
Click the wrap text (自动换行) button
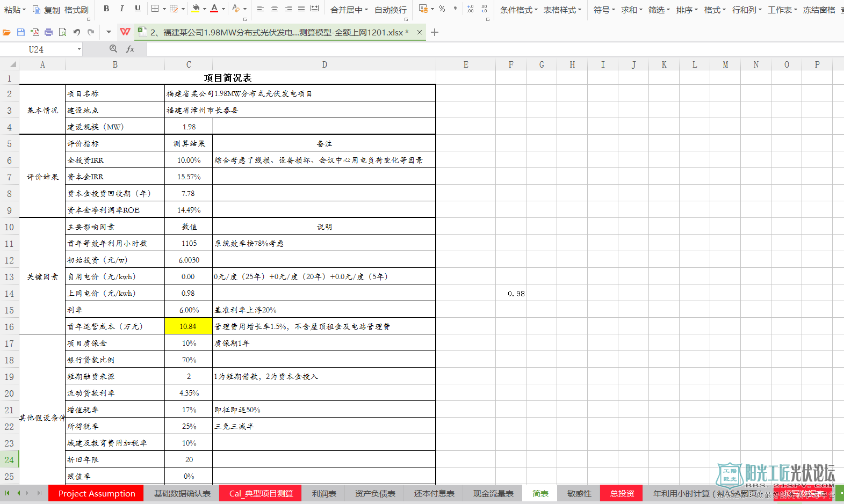[x=391, y=10]
